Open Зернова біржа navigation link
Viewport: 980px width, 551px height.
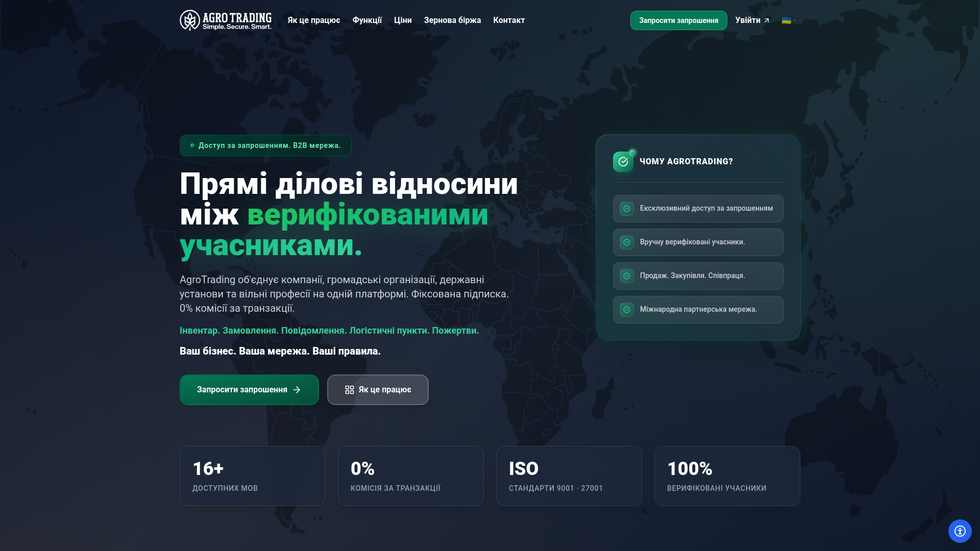pyautogui.click(x=452, y=20)
